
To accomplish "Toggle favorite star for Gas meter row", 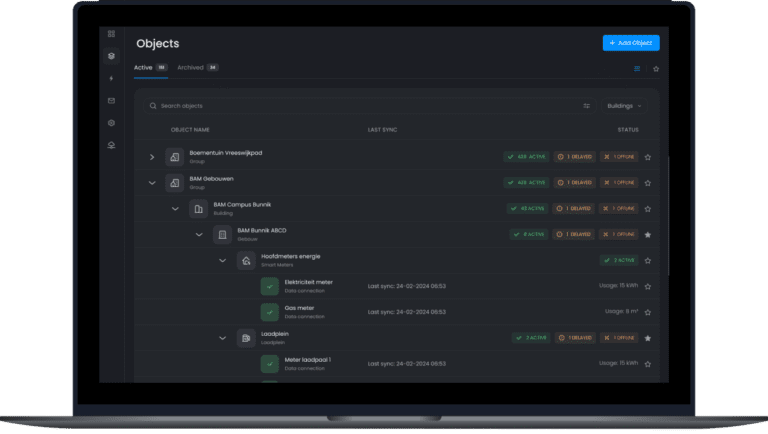I will click(648, 312).
